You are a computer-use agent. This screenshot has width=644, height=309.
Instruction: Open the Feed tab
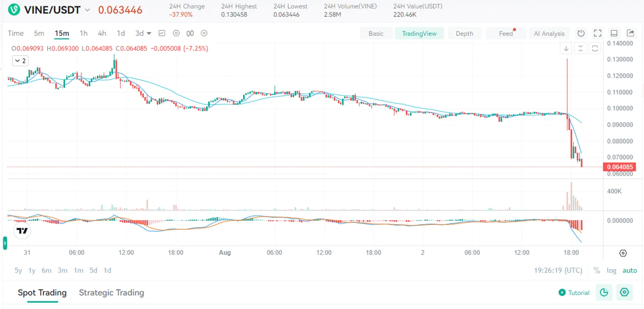pyautogui.click(x=506, y=33)
